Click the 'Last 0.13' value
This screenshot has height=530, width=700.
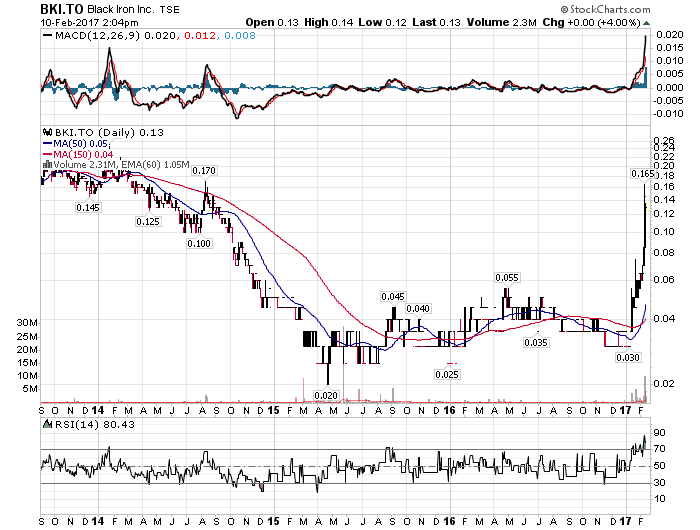(x=436, y=22)
